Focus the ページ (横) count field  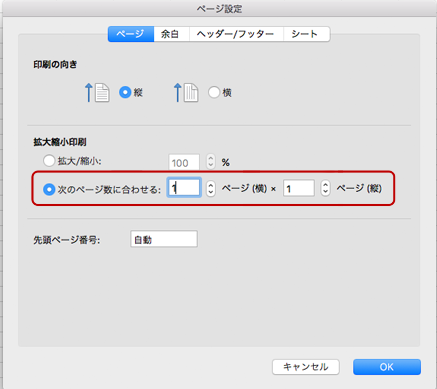click(x=184, y=188)
